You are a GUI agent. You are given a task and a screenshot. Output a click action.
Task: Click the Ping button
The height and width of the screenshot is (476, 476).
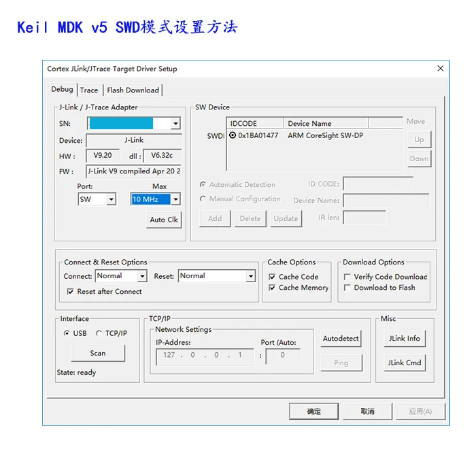tap(341, 362)
